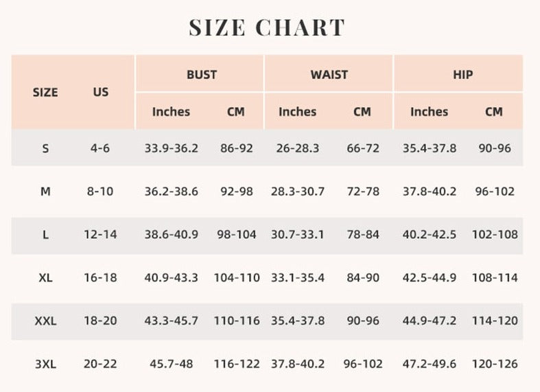Select size XL row label

(45, 277)
